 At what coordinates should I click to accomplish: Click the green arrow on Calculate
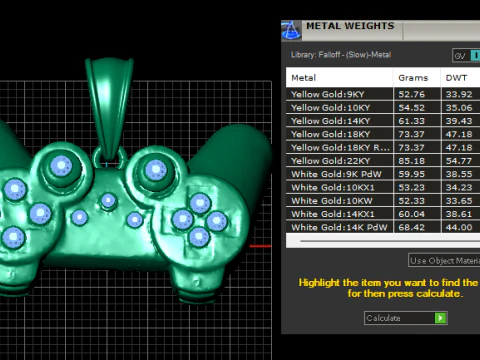pos(440,318)
